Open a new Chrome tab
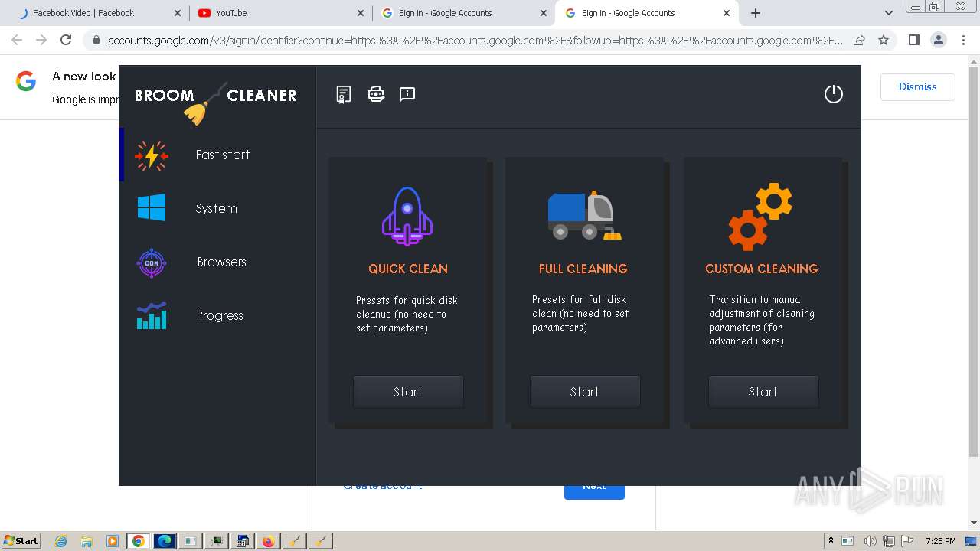Image resolution: width=980 pixels, height=551 pixels. coord(756,13)
